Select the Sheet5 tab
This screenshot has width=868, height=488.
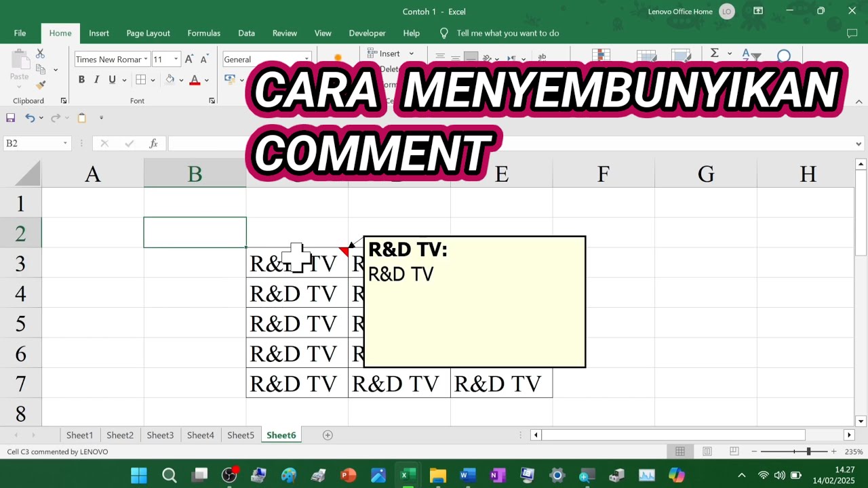pos(241,435)
